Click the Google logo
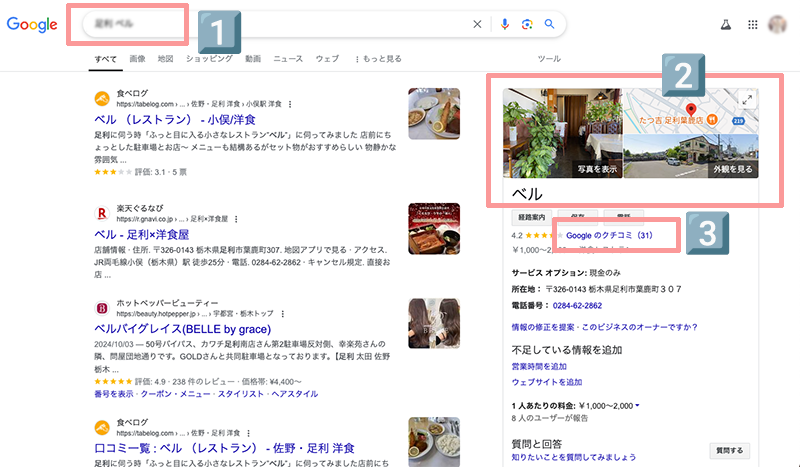The width and height of the screenshot is (800, 467). [x=32, y=24]
